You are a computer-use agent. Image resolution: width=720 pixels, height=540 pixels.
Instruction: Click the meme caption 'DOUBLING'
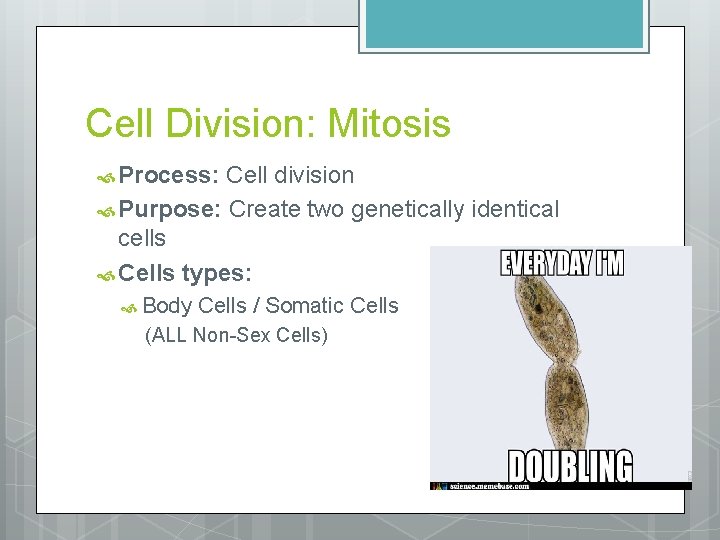(x=570, y=466)
